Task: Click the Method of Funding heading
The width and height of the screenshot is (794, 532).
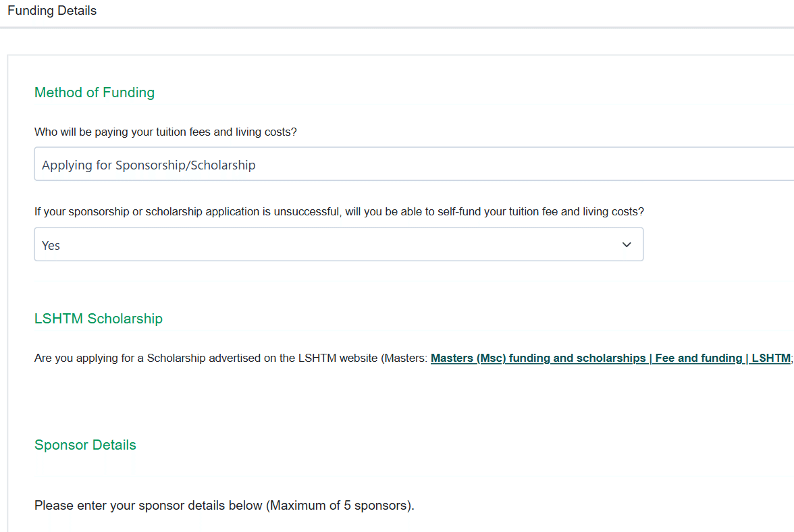Action: click(95, 92)
